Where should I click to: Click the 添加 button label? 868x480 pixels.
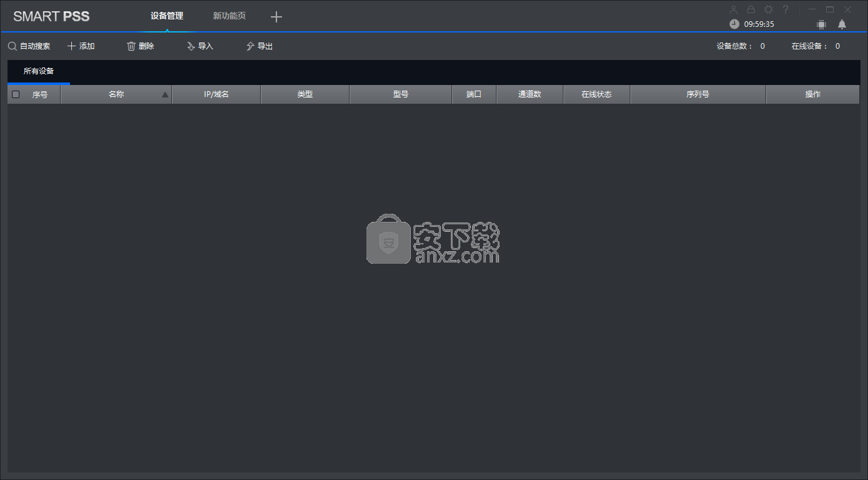[87, 46]
